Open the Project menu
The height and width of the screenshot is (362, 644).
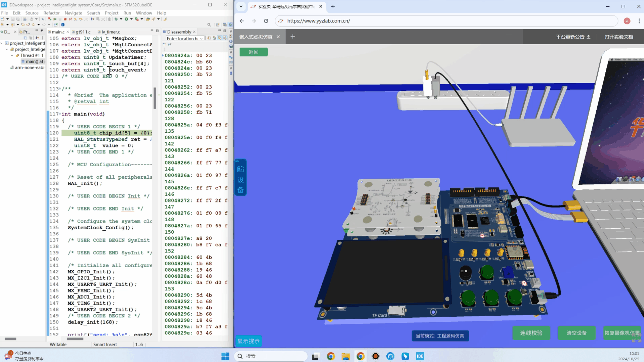click(111, 13)
